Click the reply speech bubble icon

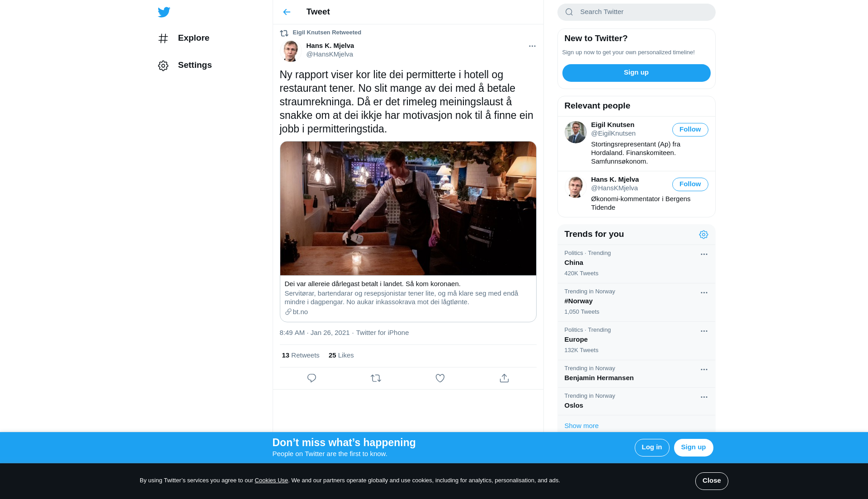click(x=311, y=378)
